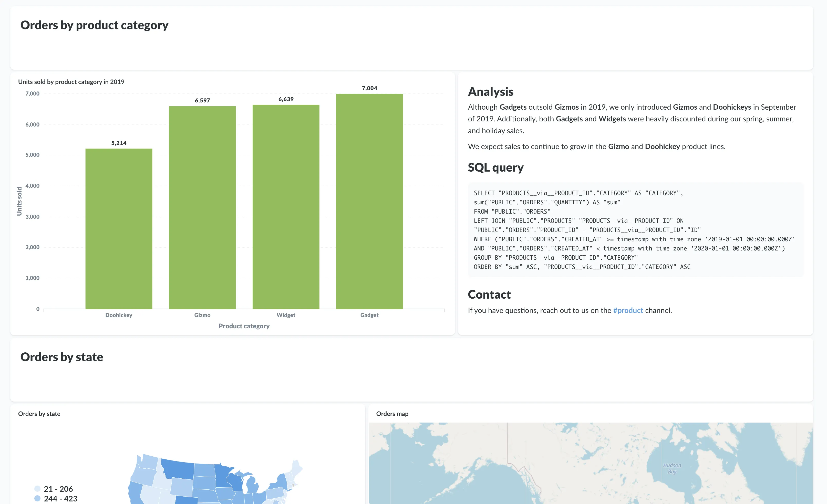Click the Gadget bar in the chart

(369, 201)
